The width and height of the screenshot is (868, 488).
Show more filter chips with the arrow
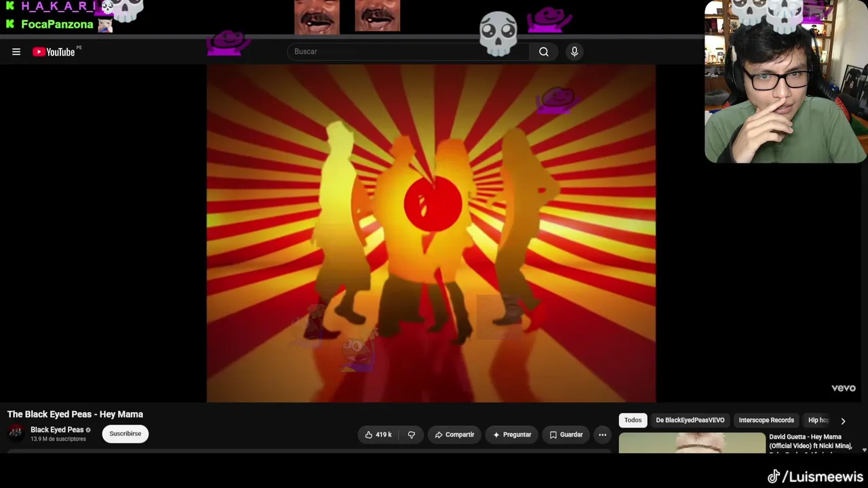click(x=843, y=421)
